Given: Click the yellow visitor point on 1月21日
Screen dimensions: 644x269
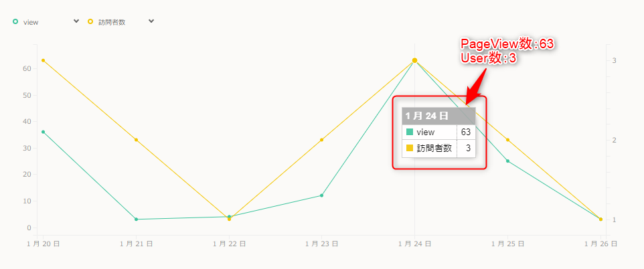Looking at the screenshot, I should pos(137,140).
